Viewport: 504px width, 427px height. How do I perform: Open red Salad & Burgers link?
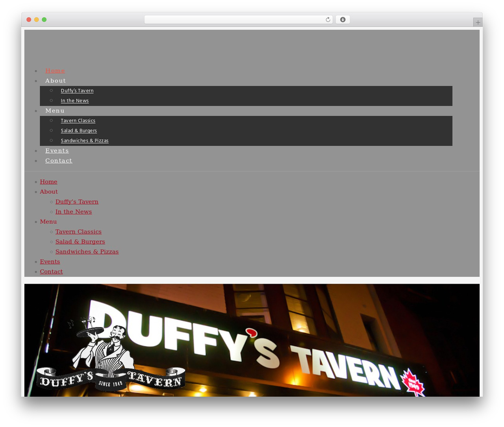point(80,242)
